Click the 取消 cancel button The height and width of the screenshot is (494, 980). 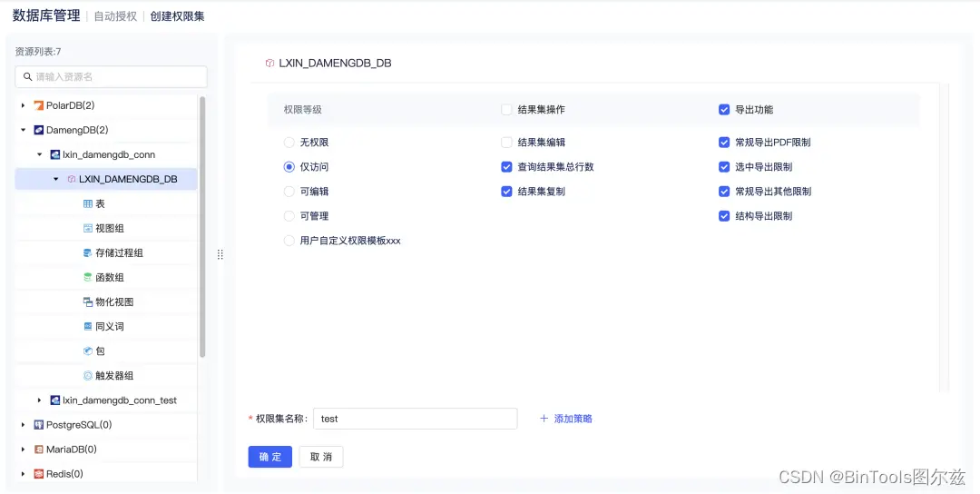pos(321,457)
